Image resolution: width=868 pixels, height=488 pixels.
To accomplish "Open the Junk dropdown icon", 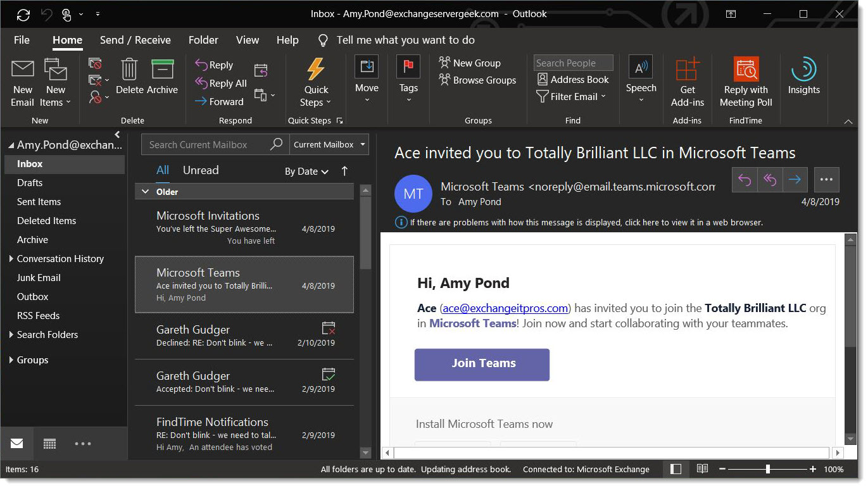I will pos(99,97).
